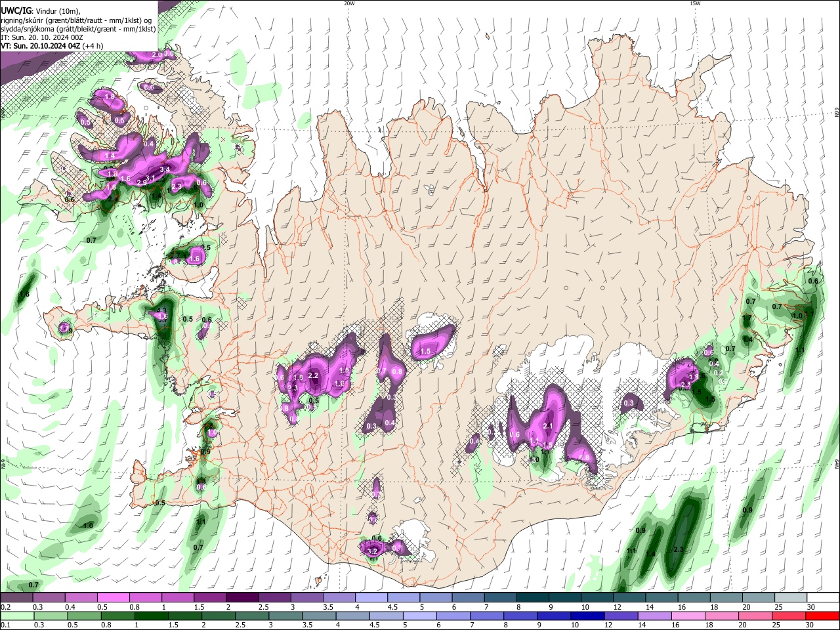Click the 0.2 swatch in the snow legend
Viewport: 840px width, 630px height.
[16, 597]
